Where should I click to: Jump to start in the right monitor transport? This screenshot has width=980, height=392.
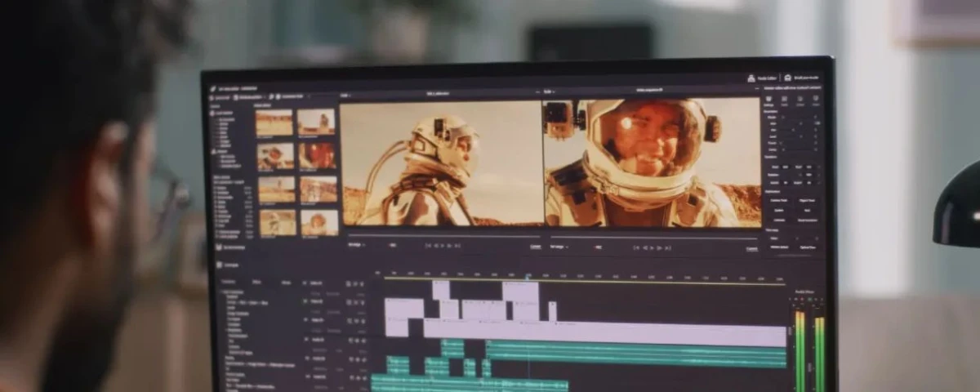636,247
